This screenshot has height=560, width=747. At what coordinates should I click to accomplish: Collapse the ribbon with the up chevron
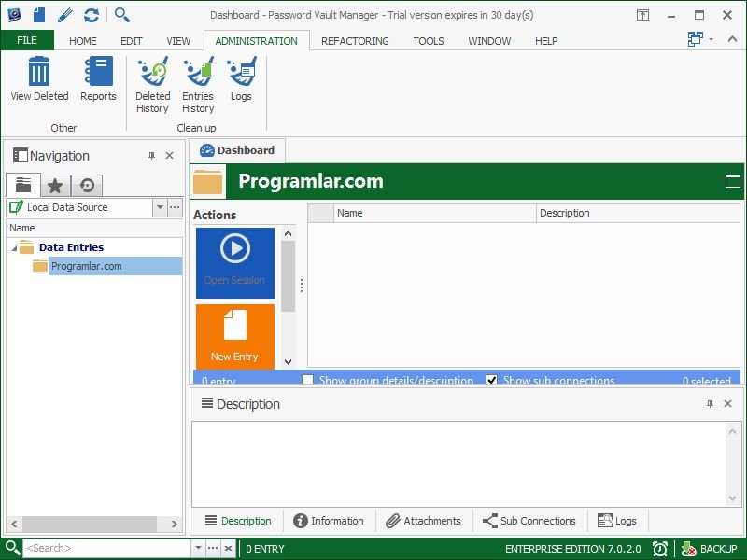(732, 39)
